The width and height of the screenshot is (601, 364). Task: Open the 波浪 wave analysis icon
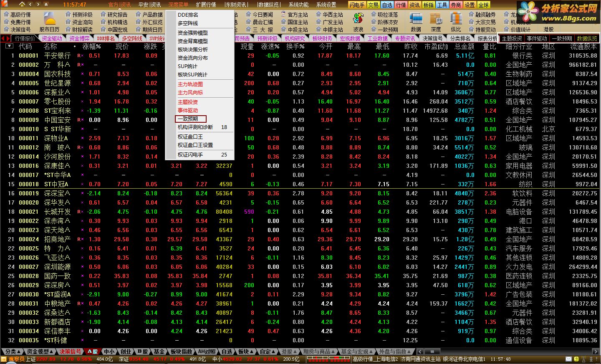pyautogui.click(x=358, y=22)
